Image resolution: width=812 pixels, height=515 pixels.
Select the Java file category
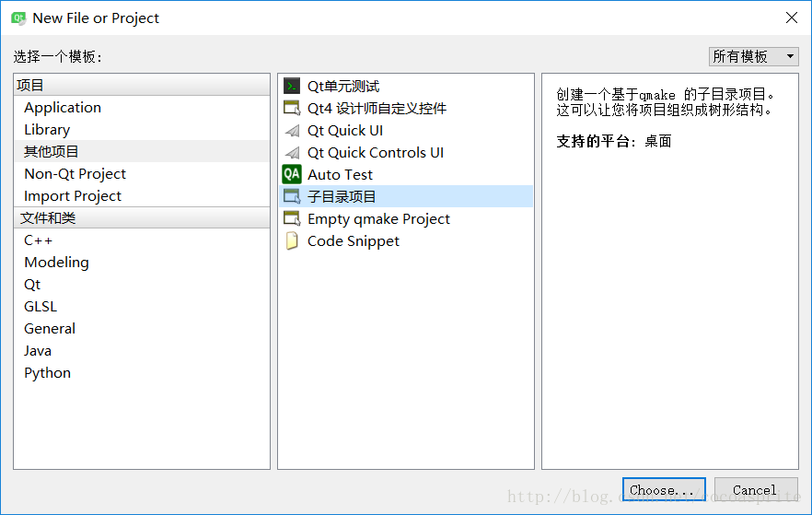[x=142, y=351]
